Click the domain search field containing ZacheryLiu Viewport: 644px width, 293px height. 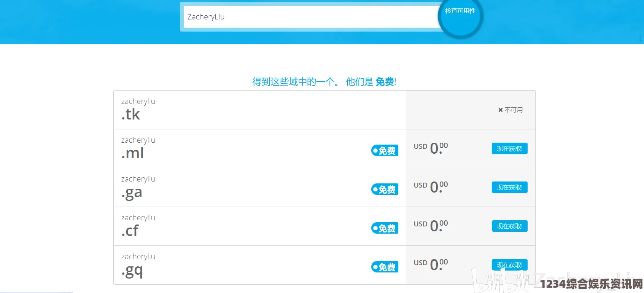tap(311, 17)
